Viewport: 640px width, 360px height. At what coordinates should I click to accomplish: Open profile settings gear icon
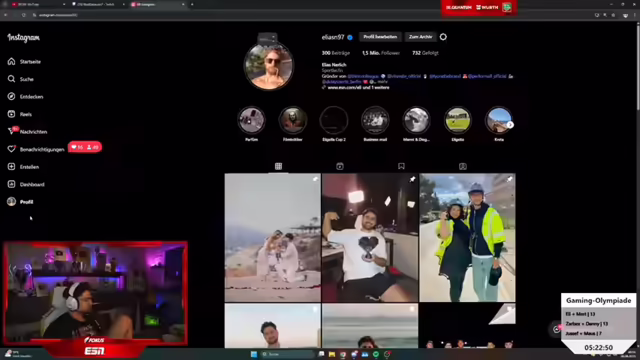[x=443, y=37]
